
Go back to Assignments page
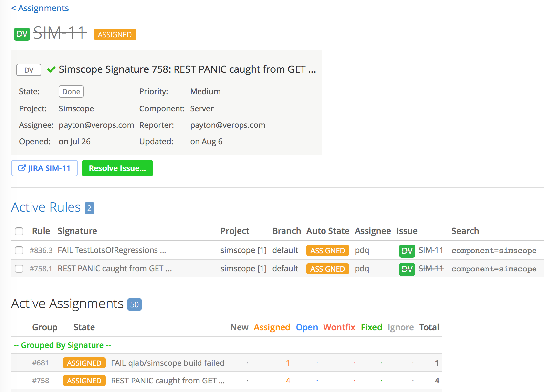pyautogui.click(x=40, y=8)
